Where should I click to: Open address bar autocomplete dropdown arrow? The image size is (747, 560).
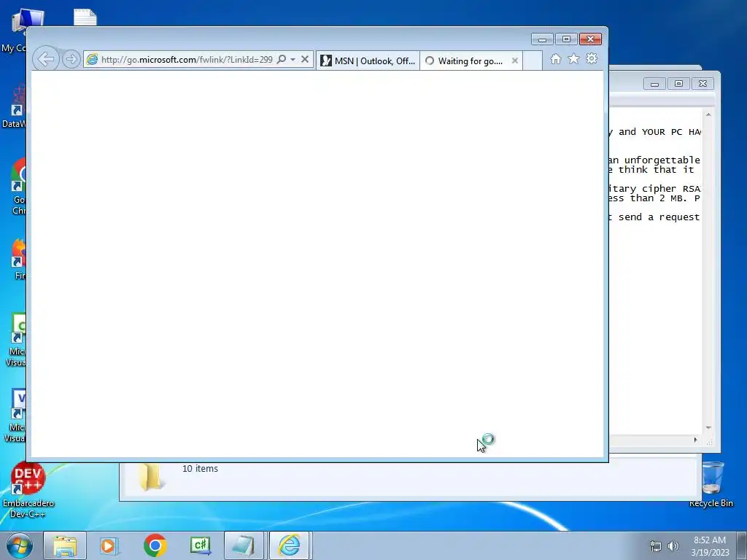tap(293, 60)
